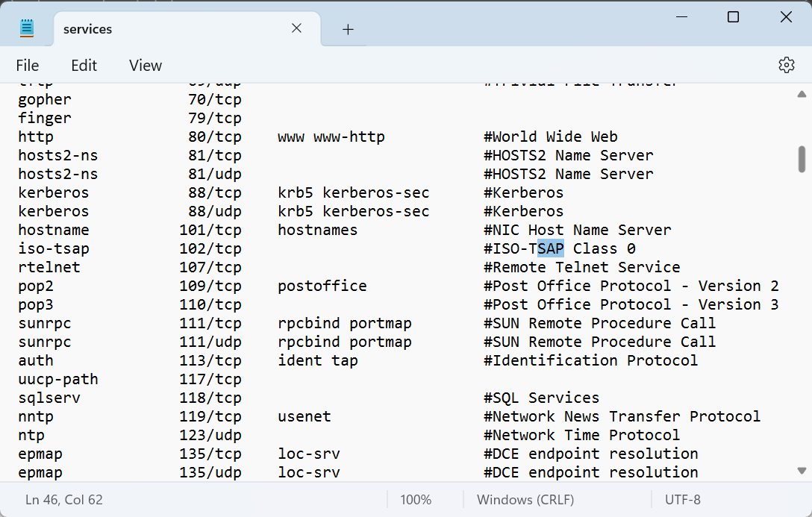Click the vertical scrollbar thumb
Screen dimensions: 812x517
tap(802, 159)
